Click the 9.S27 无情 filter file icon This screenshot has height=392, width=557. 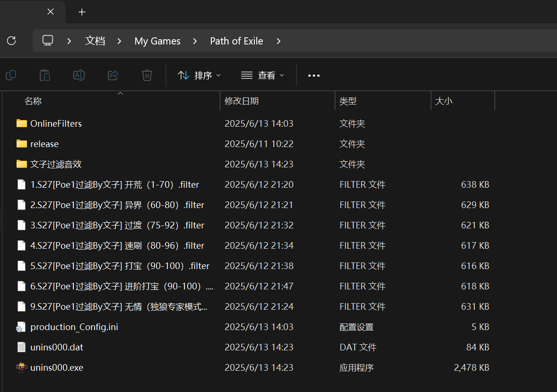22,306
